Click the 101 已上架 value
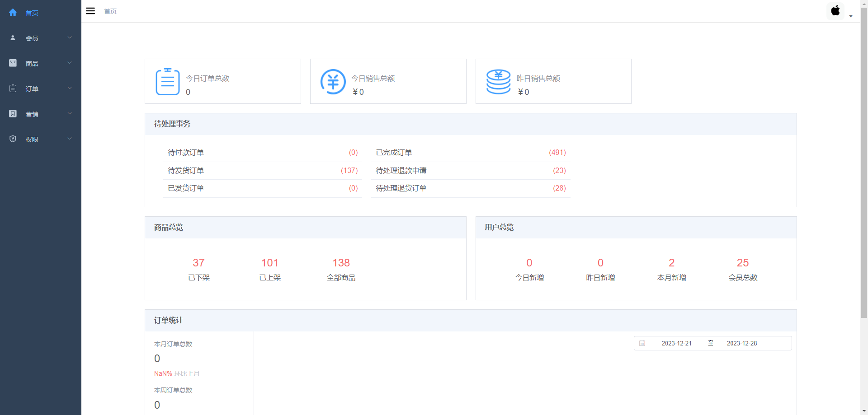Screen dimensions: 868x415 [x=270, y=263]
